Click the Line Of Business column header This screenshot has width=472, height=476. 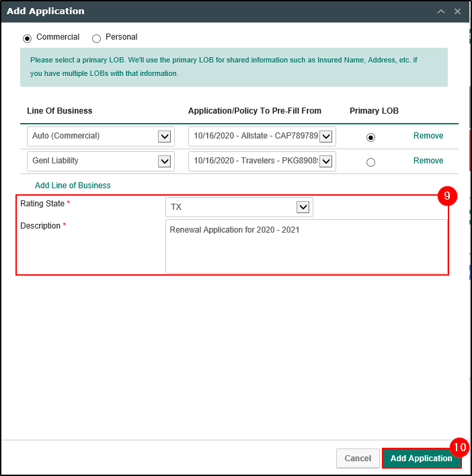[x=59, y=111]
